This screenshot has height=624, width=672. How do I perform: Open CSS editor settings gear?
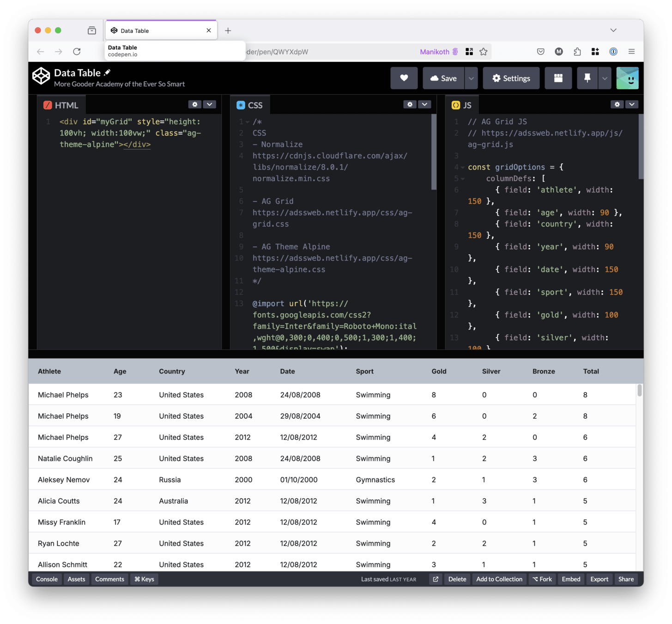(x=410, y=104)
